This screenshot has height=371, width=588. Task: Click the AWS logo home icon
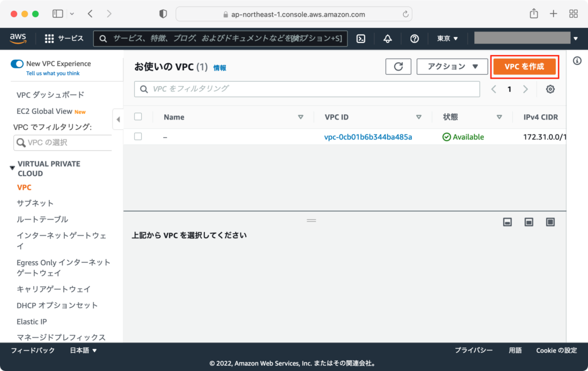point(18,38)
